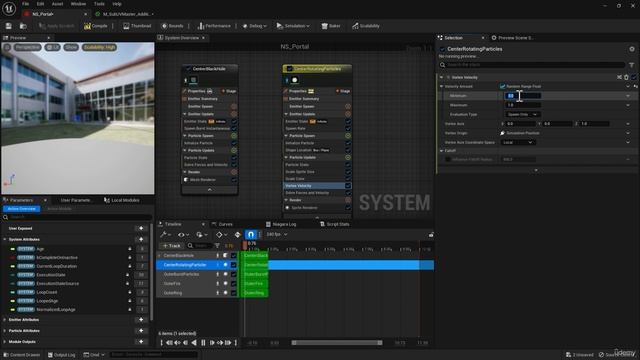This screenshot has width=640, height=360.
Task: Toggle the OuterFire track enabled checkbox
Action: pos(233,284)
